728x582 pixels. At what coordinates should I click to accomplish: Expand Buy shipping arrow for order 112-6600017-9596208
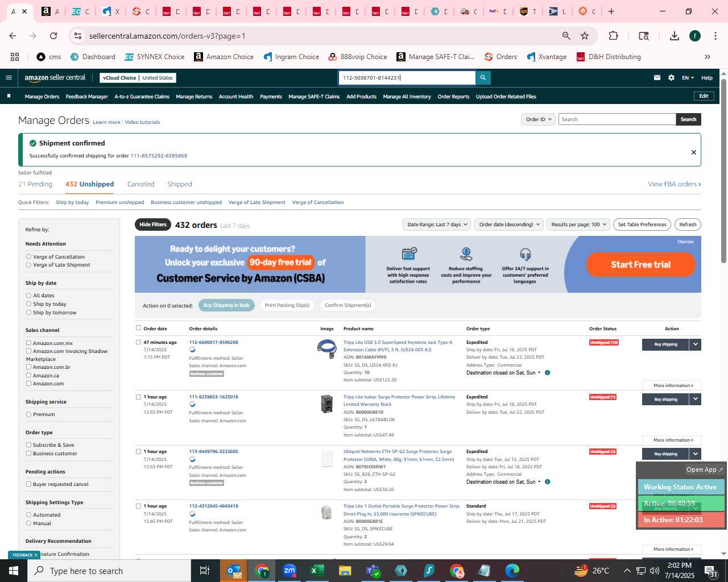(x=695, y=344)
